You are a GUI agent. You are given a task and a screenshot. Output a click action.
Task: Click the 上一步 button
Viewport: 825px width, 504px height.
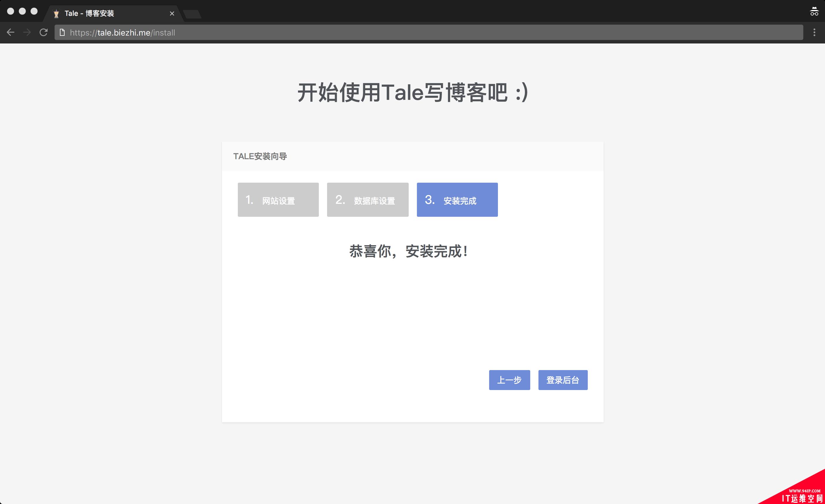point(509,380)
